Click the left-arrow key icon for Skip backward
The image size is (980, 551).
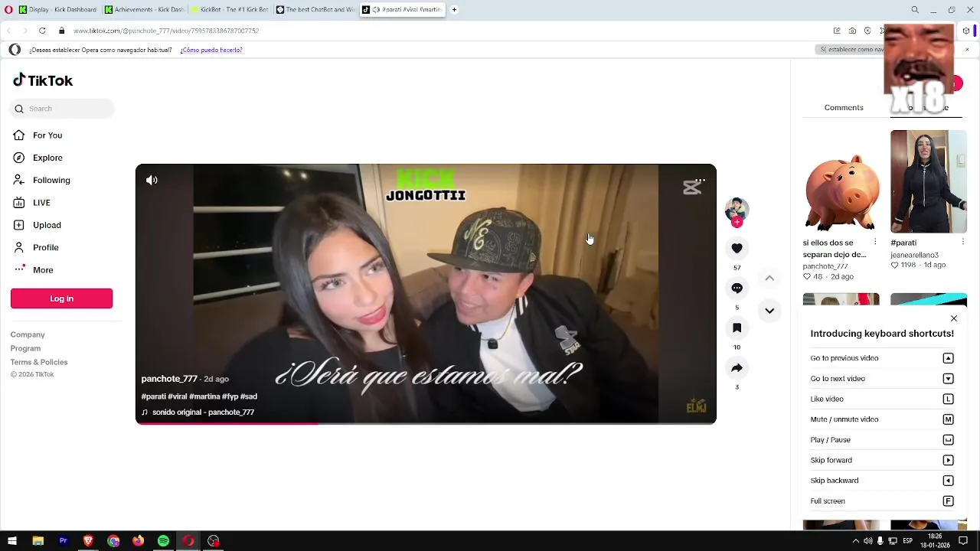pyautogui.click(x=948, y=481)
